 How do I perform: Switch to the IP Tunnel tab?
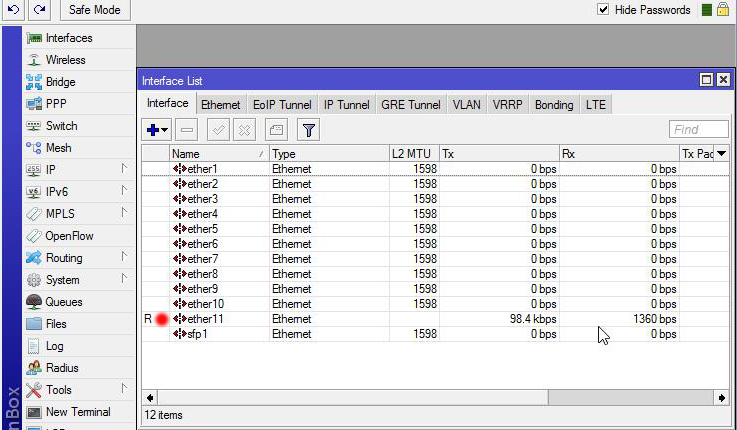346,104
